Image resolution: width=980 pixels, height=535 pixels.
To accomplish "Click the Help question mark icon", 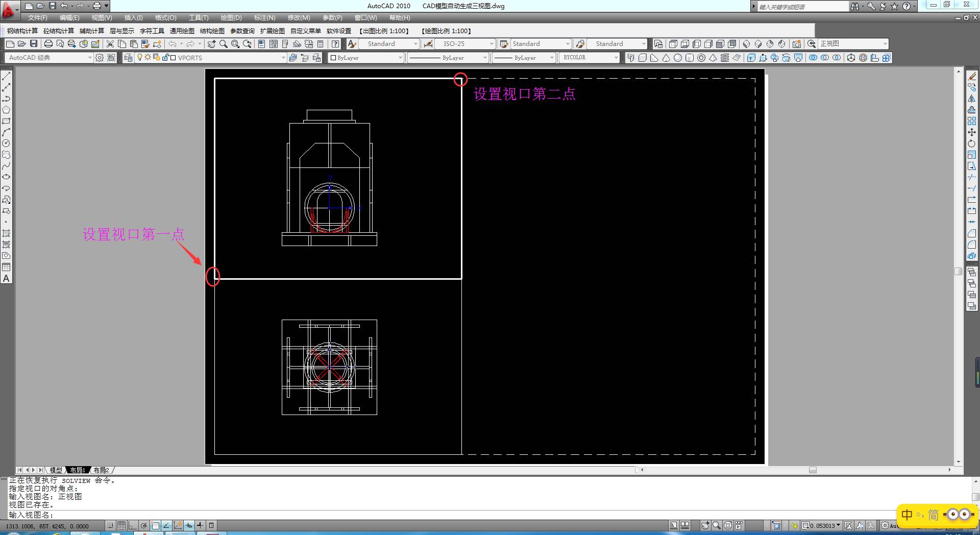I will click(335, 44).
